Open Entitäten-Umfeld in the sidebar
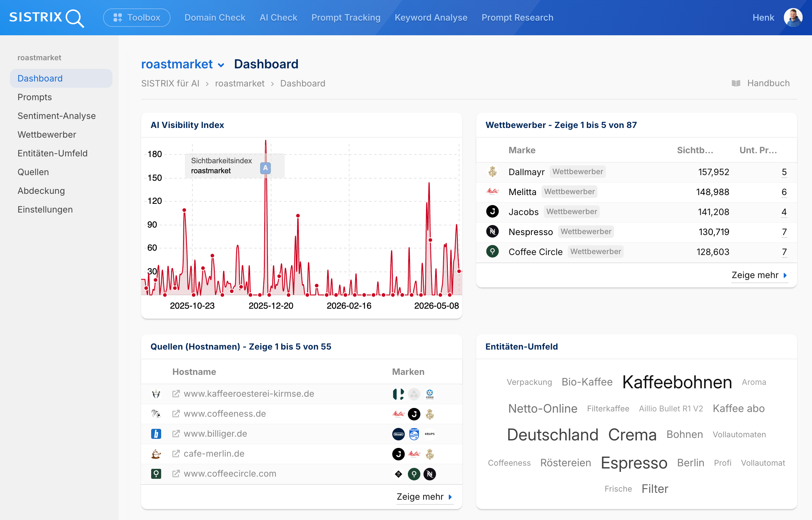 (52, 153)
